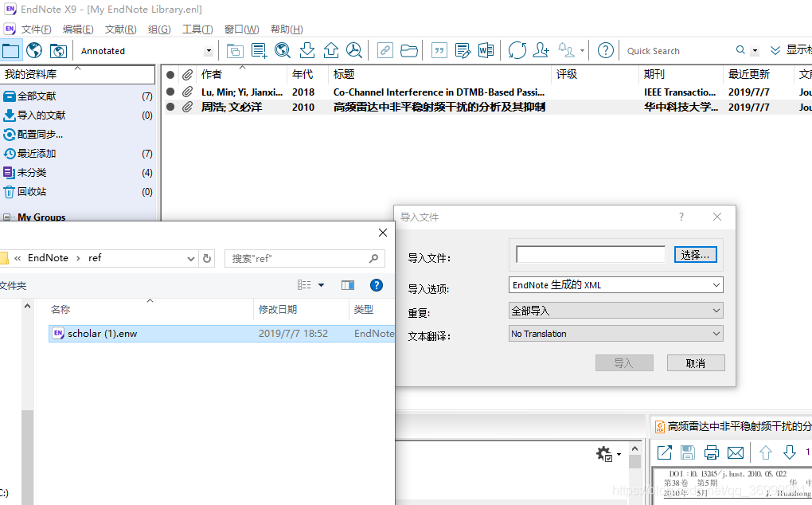Click Format Bibliography toolbar icon
This screenshot has width=812, height=505.
(463, 51)
